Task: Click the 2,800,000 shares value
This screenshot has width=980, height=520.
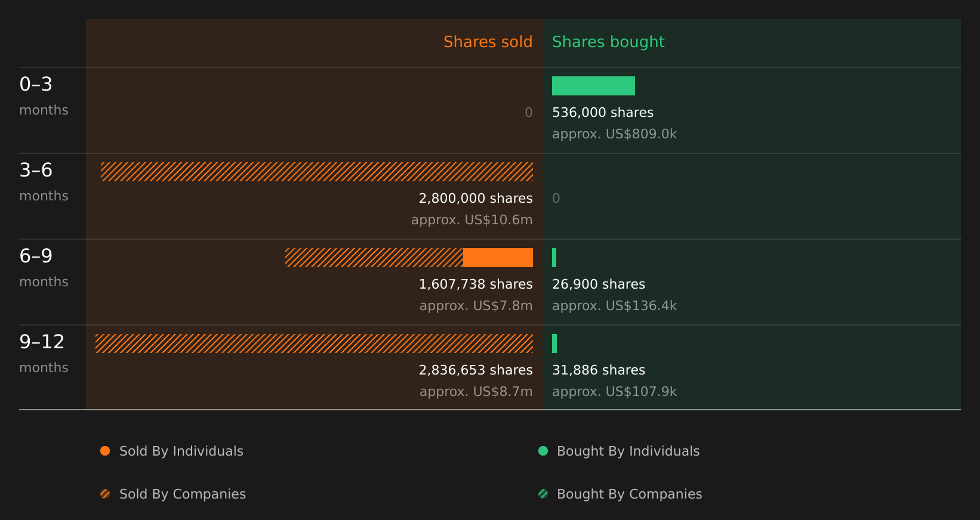Action: point(476,199)
